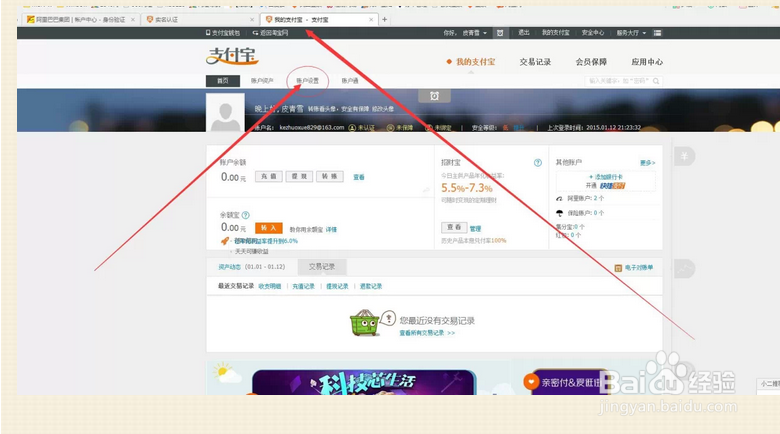Click the help icon next to 余额宝
Screen dimensions: 780x434
(245, 215)
